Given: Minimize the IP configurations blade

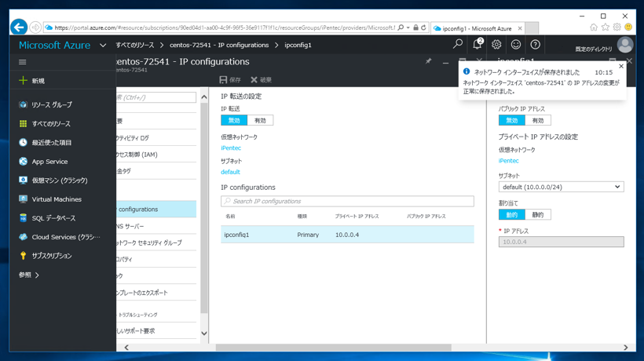Looking at the screenshot, I should 445,62.
